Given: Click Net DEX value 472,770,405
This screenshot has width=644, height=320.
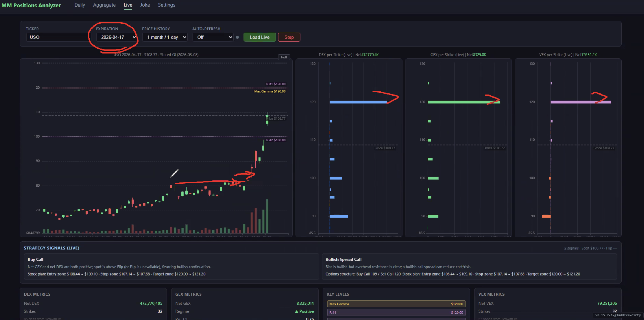Looking at the screenshot, I should point(151,303).
